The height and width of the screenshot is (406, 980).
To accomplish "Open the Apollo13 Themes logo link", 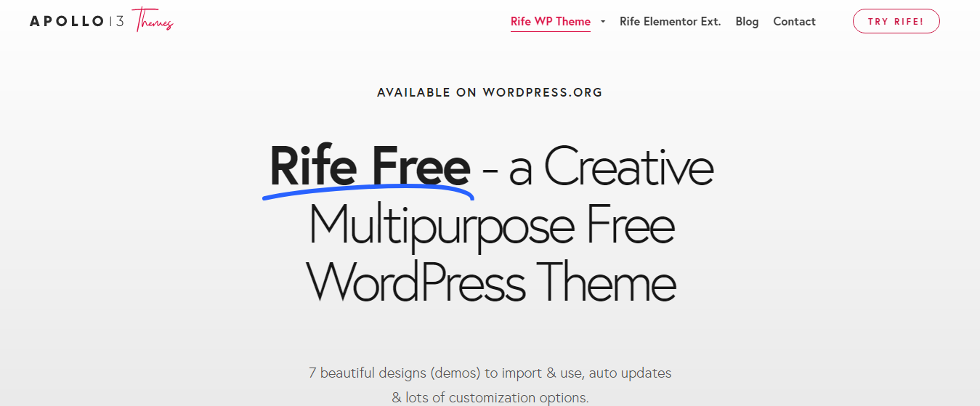I will tap(102, 21).
